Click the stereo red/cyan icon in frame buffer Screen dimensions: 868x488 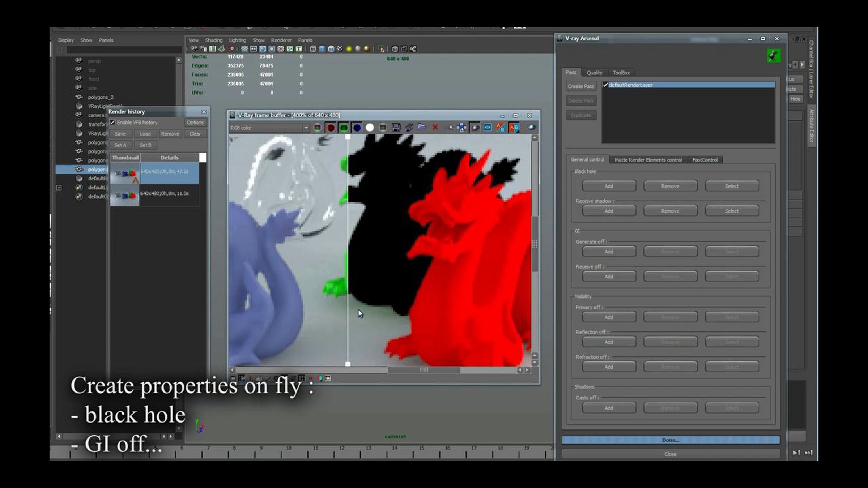point(320,378)
